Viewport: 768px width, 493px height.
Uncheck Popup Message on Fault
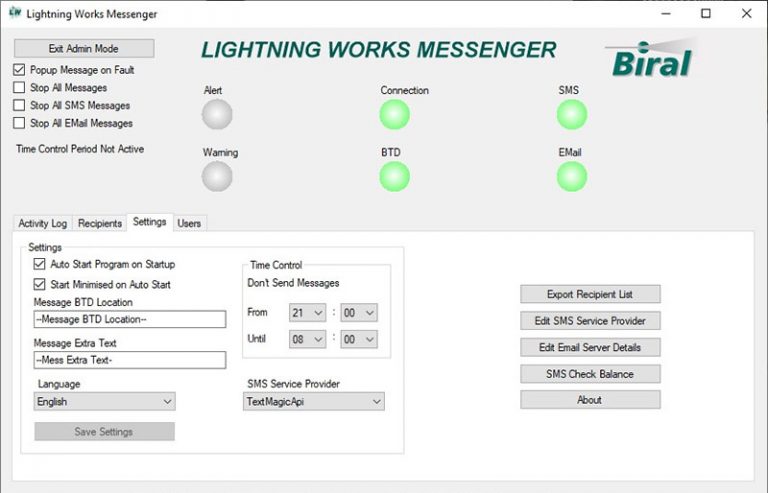click(20, 71)
